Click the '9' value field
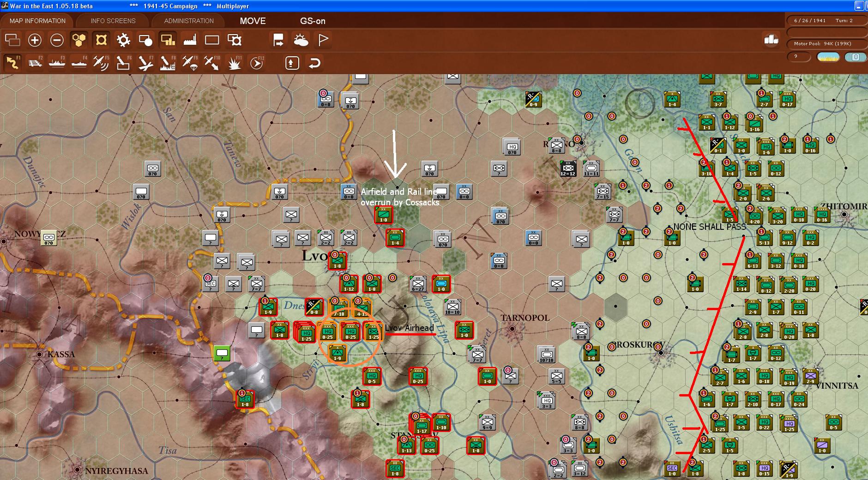The width and height of the screenshot is (868, 480). coord(799,57)
